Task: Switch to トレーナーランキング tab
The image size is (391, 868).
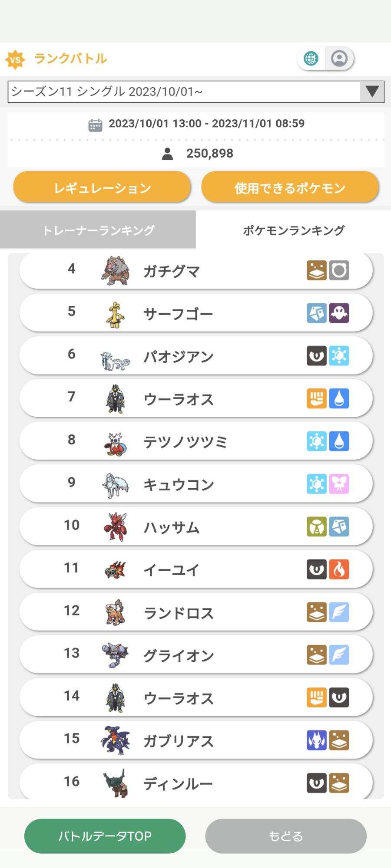Action: 98,230
